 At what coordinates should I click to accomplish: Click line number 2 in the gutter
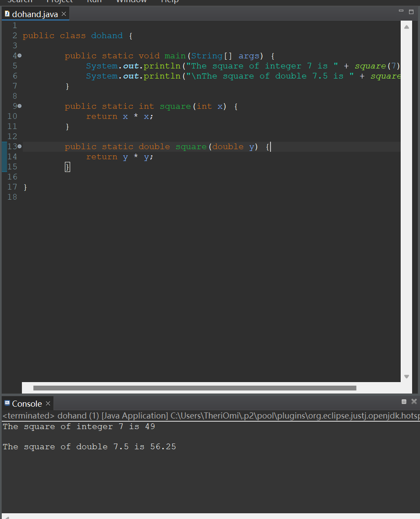15,36
